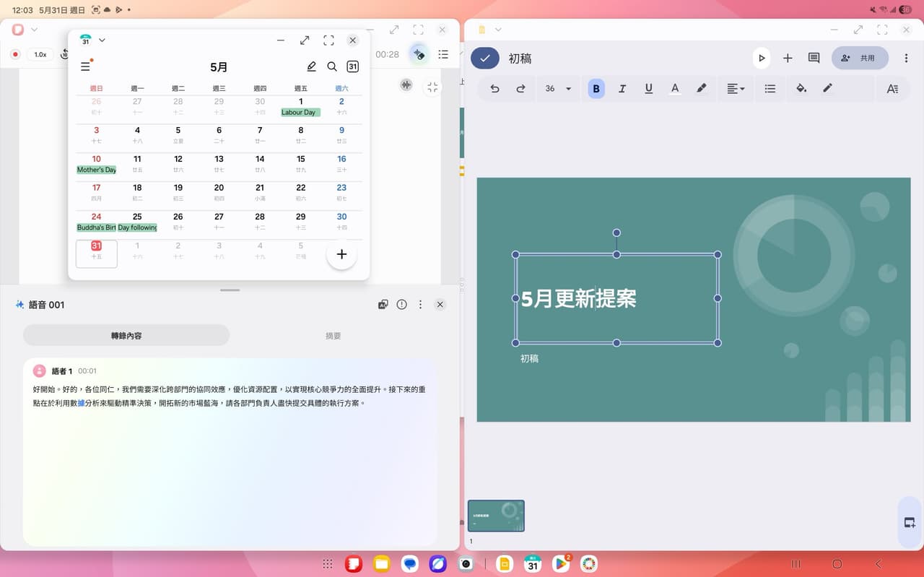Open text alignment dropdown in Slides
The image size is (924, 577).
[736, 89]
